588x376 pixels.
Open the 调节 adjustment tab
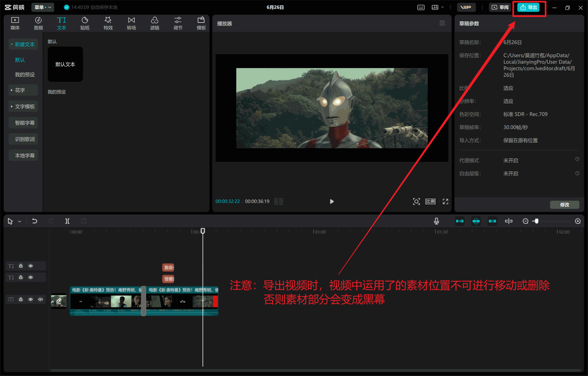pyautogui.click(x=178, y=23)
